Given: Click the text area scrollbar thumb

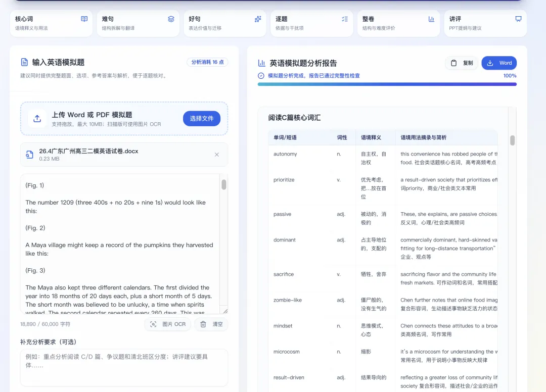Looking at the screenshot, I should point(224,185).
